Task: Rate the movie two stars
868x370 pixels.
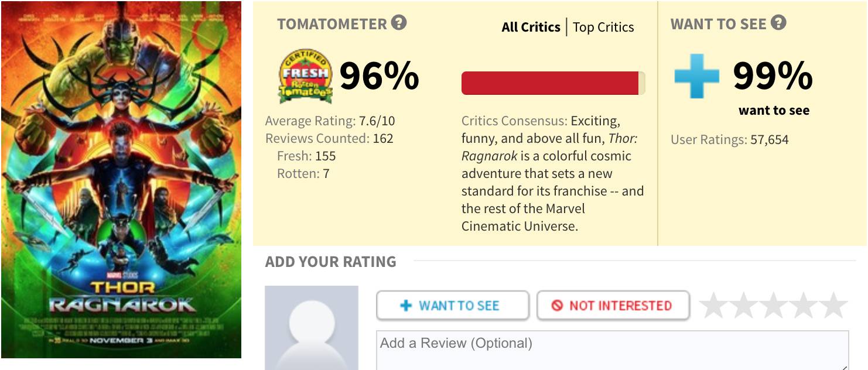Action: coord(744,306)
